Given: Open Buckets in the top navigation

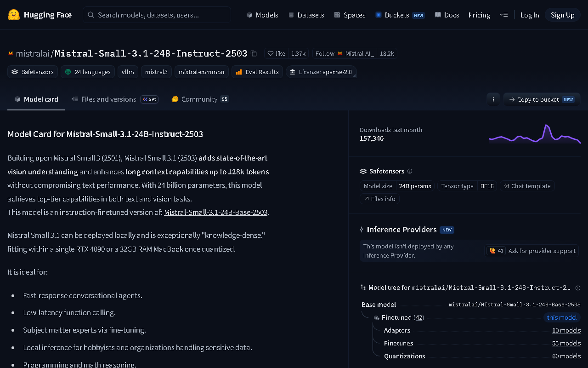Looking at the screenshot, I should tap(400, 15).
